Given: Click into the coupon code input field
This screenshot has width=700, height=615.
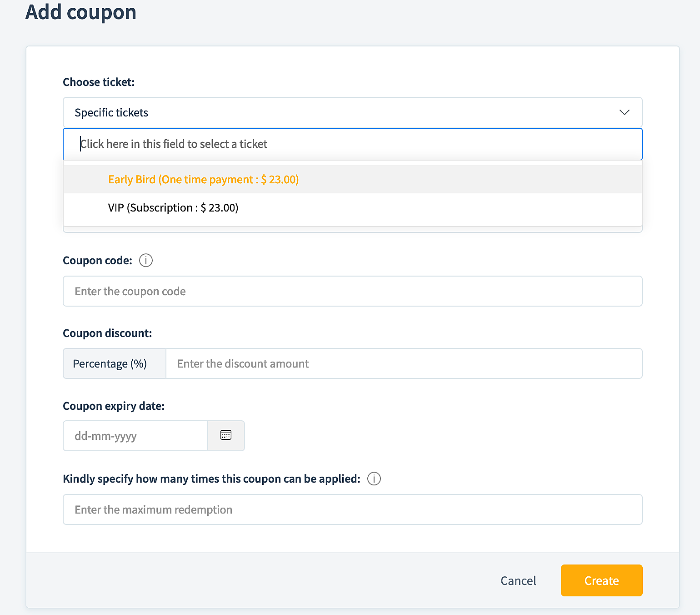Looking at the screenshot, I should click(352, 292).
